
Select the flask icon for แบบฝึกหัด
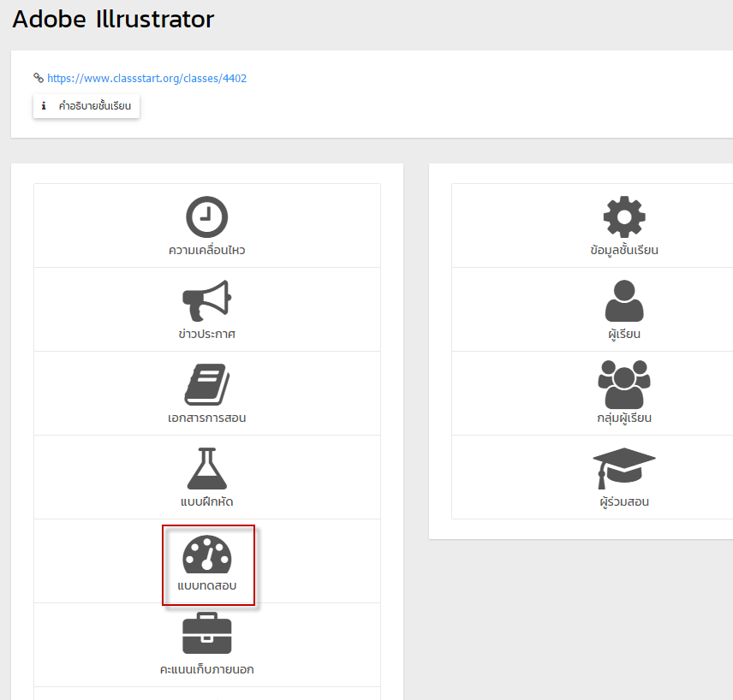[x=206, y=468]
